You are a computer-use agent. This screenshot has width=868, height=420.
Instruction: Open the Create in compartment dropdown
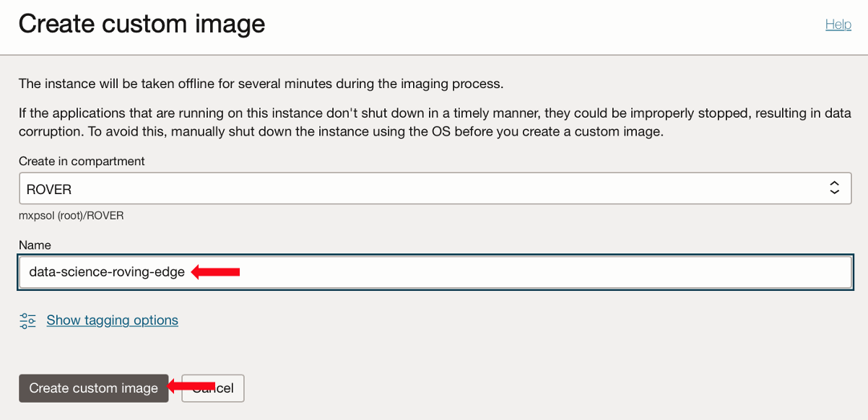[x=433, y=188]
